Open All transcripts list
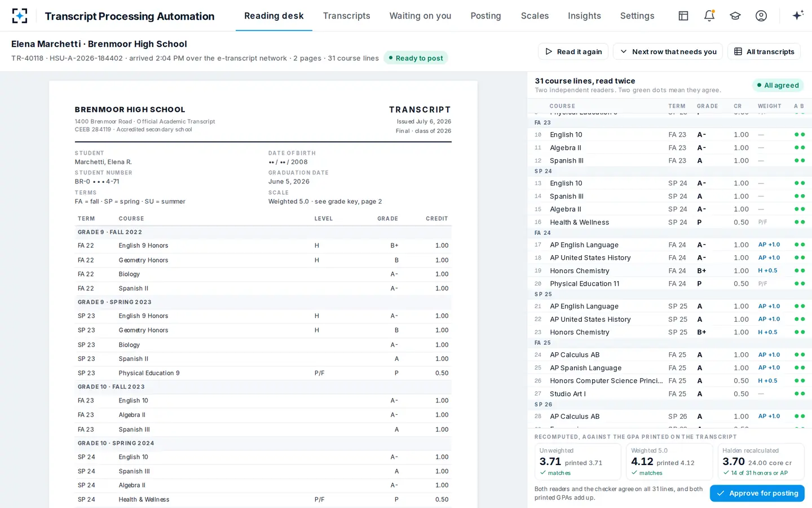Viewport: 812px width, 508px height. [x=764, y=51]
